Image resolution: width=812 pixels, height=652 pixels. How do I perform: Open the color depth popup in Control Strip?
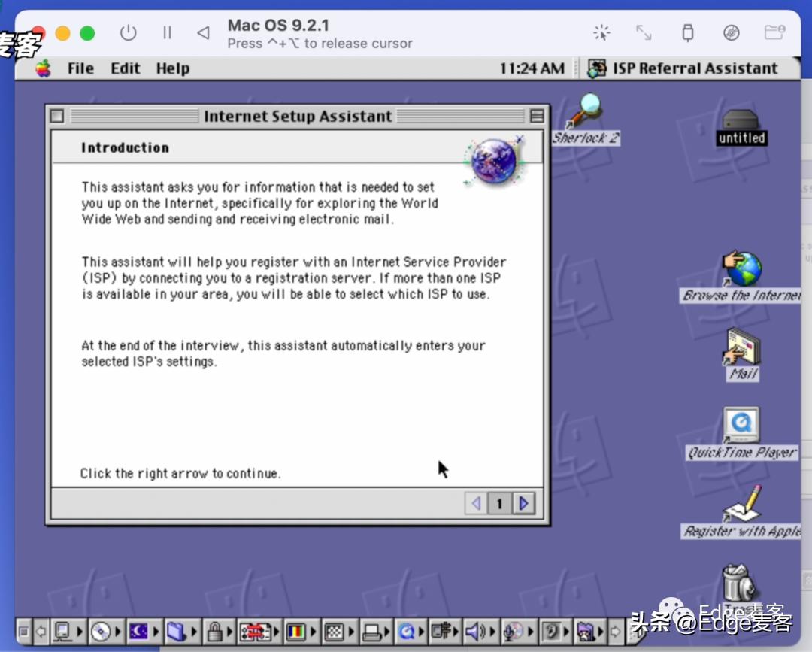pyautogui.click(x=295, y=632)
